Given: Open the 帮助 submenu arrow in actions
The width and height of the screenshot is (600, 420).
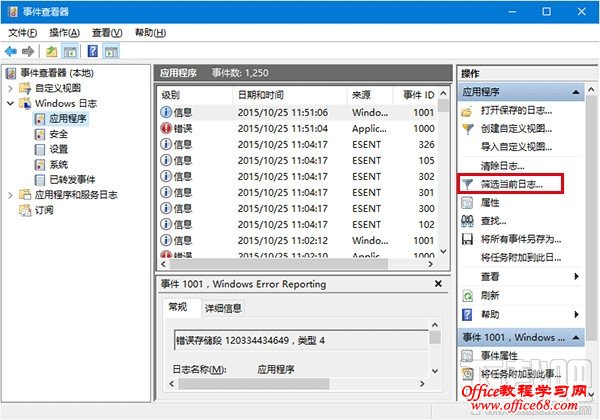Looking at the screenshot, I should tap(576, 314).
